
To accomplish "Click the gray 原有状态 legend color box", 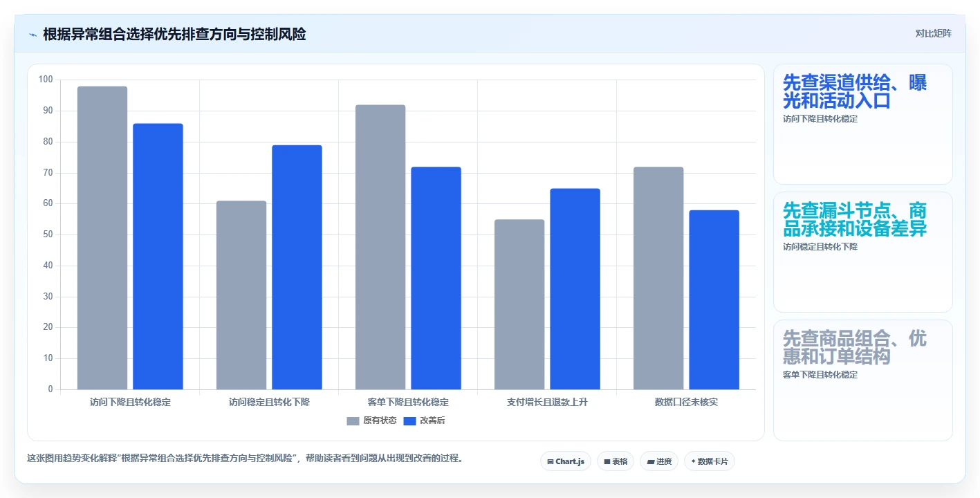I will 353,421.
